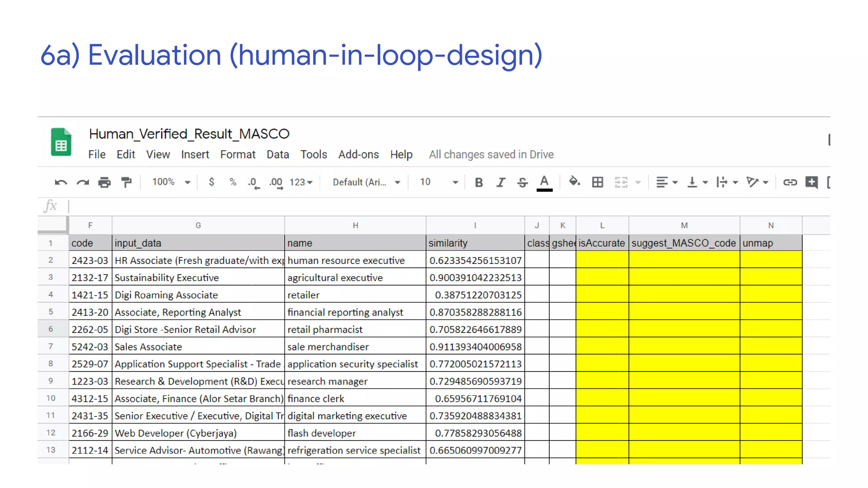Select column H header
Image resolution: width=868 pixels, height=488 pixels.
(x=355, y=225)
